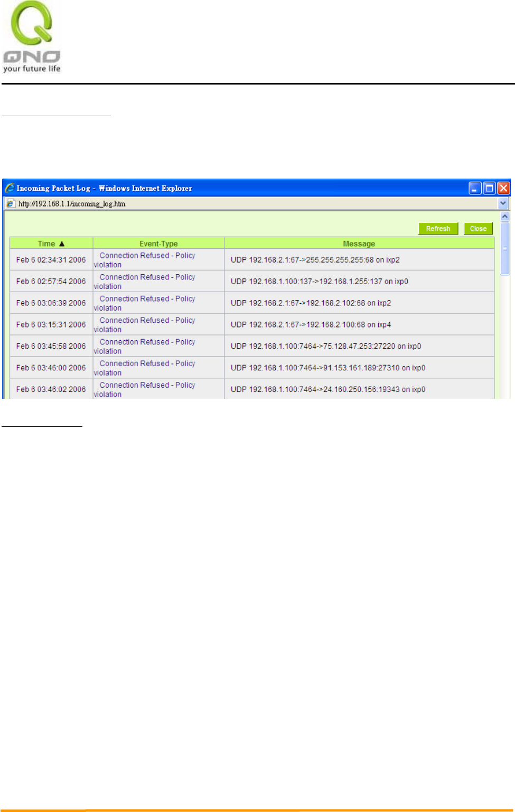Click Event-Type cell in 03:15:31 row
Screen dimensions: 515x812
(x=158, y=325)
